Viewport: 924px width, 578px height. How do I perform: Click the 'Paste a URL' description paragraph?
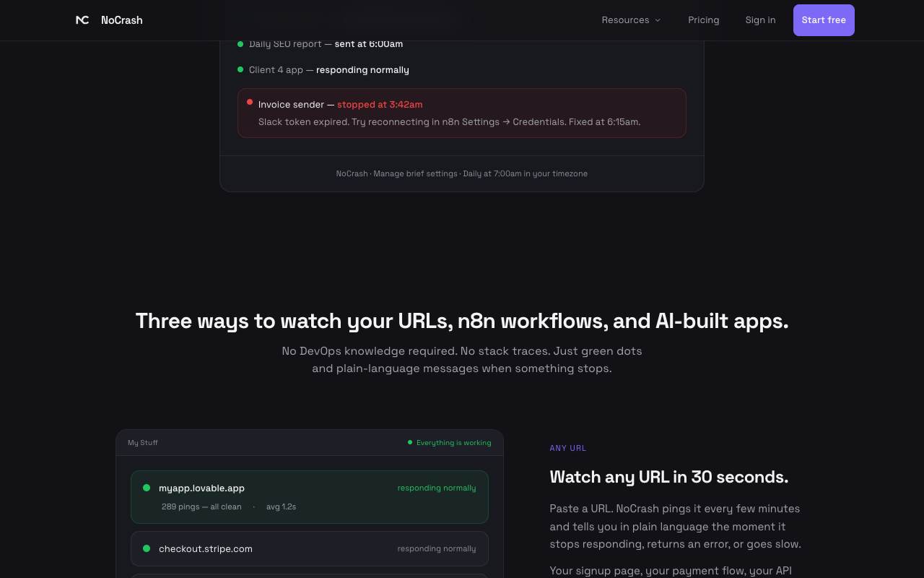(676, 526)
